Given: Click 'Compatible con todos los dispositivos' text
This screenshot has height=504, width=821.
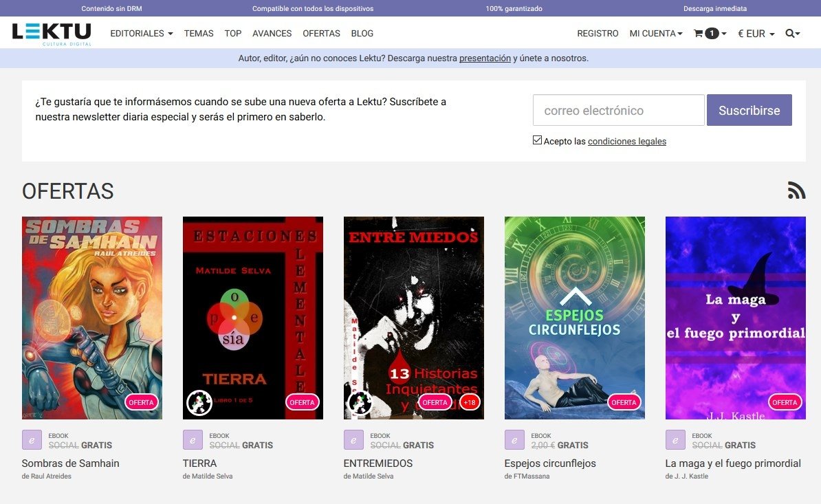Looking at the screenshot, I should tap(313, 8).
